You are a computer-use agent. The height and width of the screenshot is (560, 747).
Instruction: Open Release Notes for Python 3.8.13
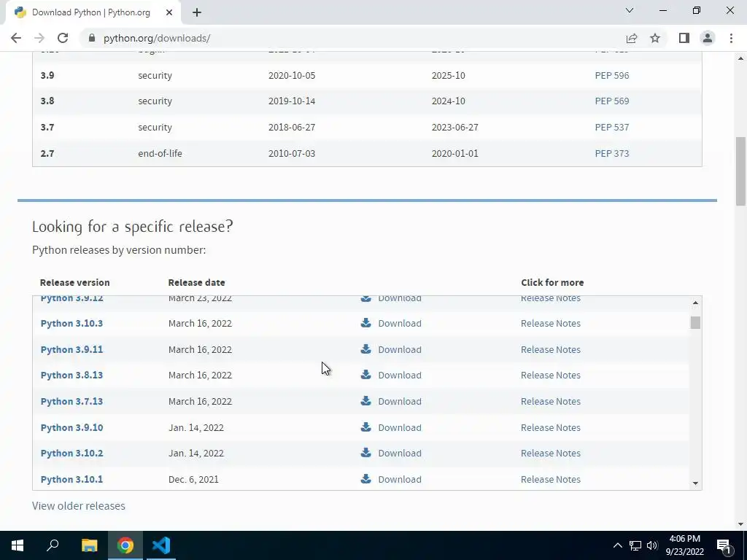point(551,376)
